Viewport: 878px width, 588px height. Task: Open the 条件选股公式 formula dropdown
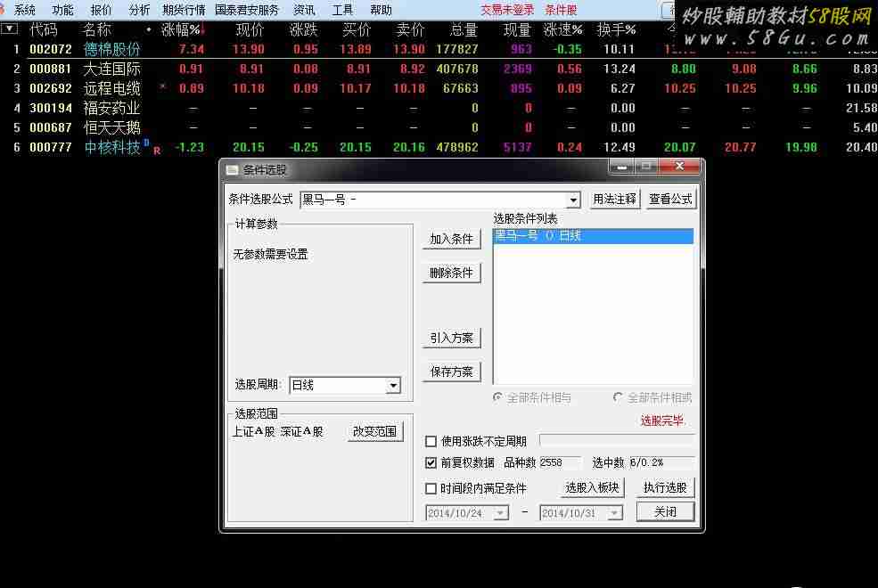pyautogui.click(x=573, y=200)
